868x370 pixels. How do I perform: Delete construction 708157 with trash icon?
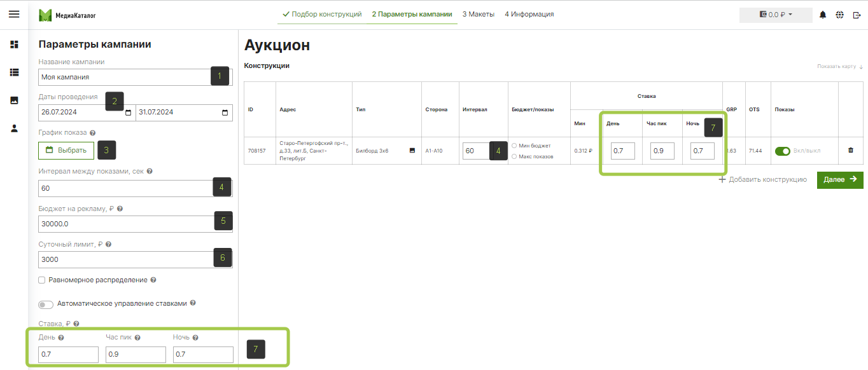click(851, 151)
